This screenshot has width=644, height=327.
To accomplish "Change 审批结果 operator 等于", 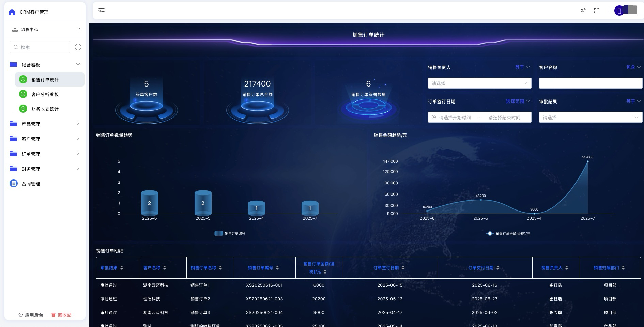I will coord(633,102).
